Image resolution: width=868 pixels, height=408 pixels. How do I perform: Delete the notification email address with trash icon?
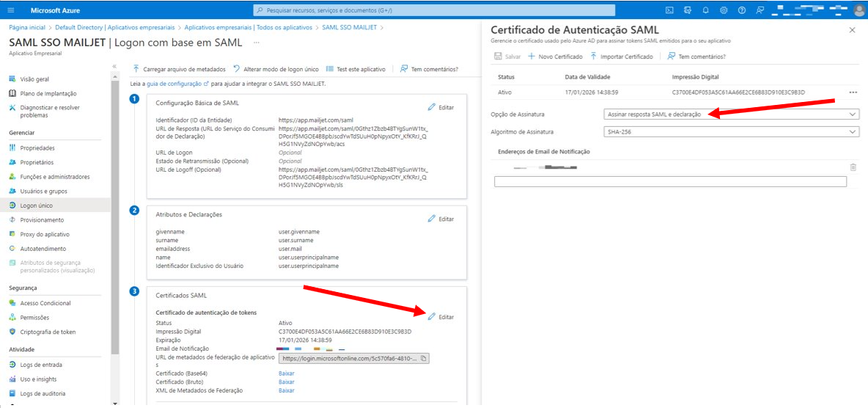[x=853, y=167]
